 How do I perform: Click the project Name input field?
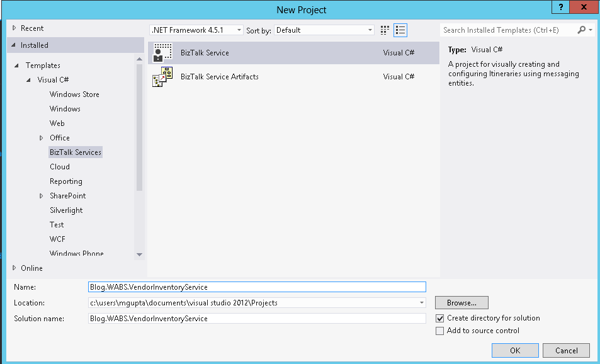257,287
